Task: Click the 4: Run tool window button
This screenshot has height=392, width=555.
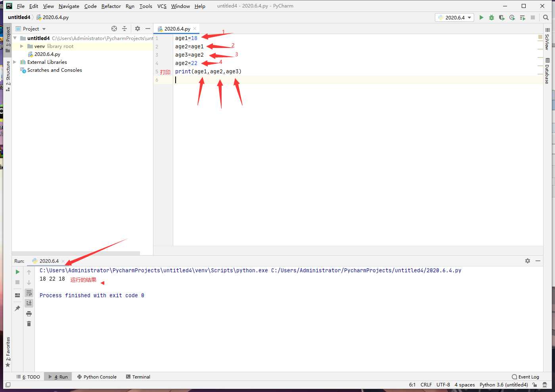Action: coord(58,377)
